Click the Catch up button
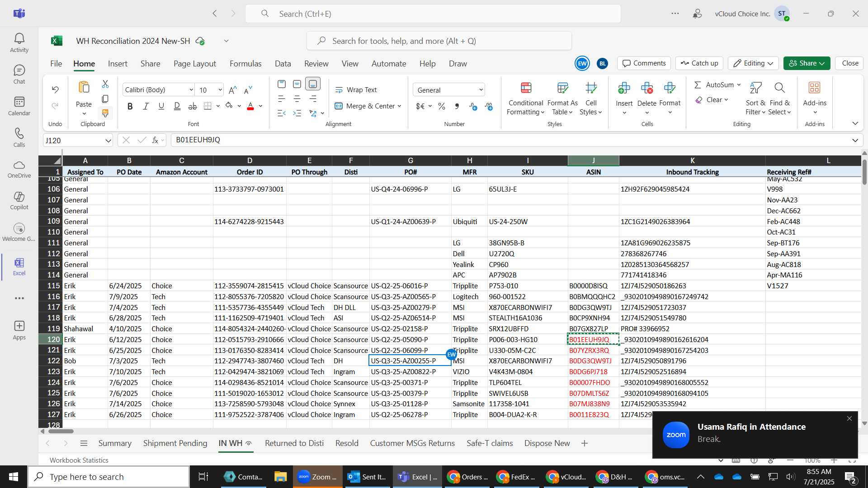This screenshot has width=868, height=488. [699, 63]
